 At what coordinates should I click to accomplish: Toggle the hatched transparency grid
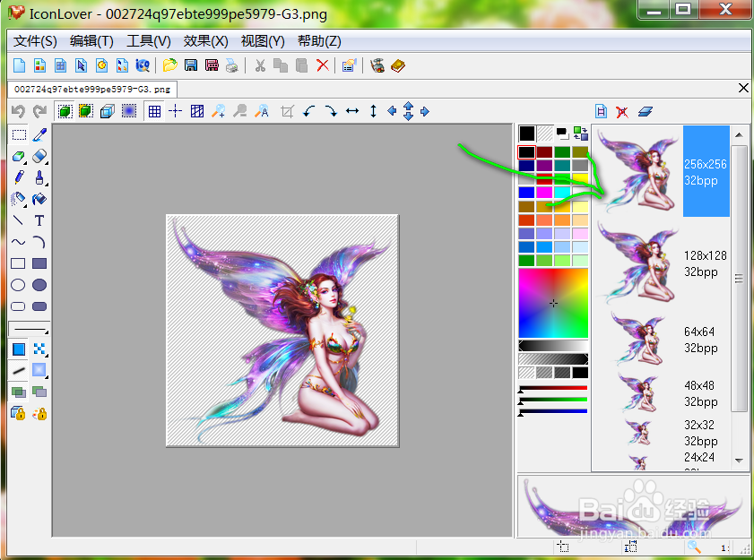coord(197,111)
